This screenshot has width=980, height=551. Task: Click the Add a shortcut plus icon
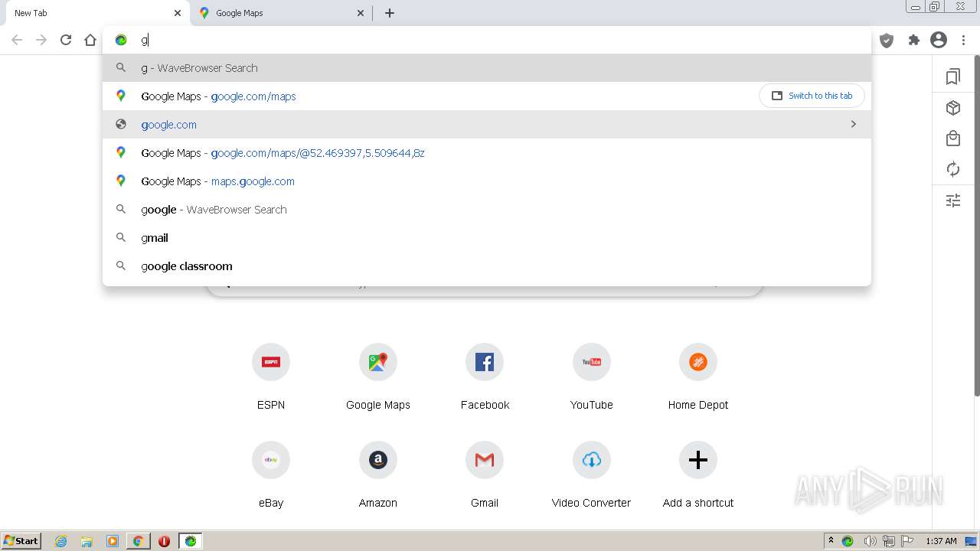(698, 460)
